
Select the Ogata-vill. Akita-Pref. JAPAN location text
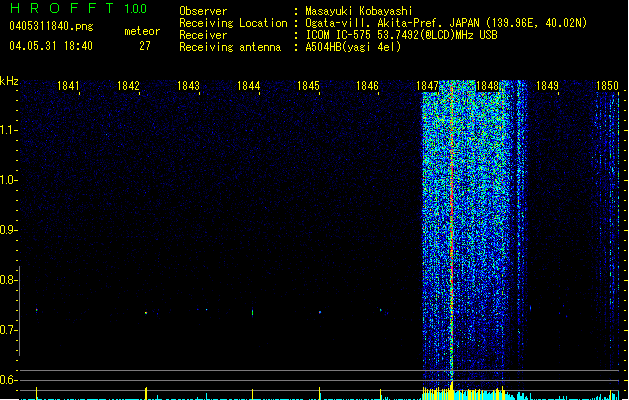point(446,23)
